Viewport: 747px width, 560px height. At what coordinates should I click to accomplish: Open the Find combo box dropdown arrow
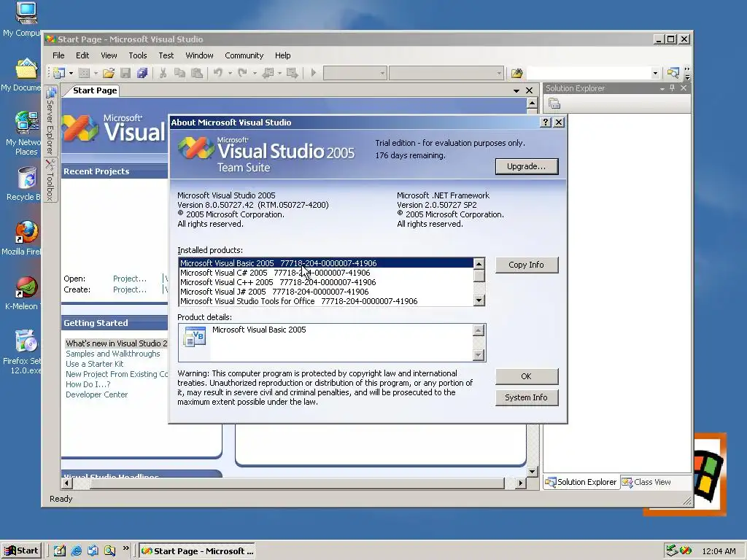[x=655, y=74]
